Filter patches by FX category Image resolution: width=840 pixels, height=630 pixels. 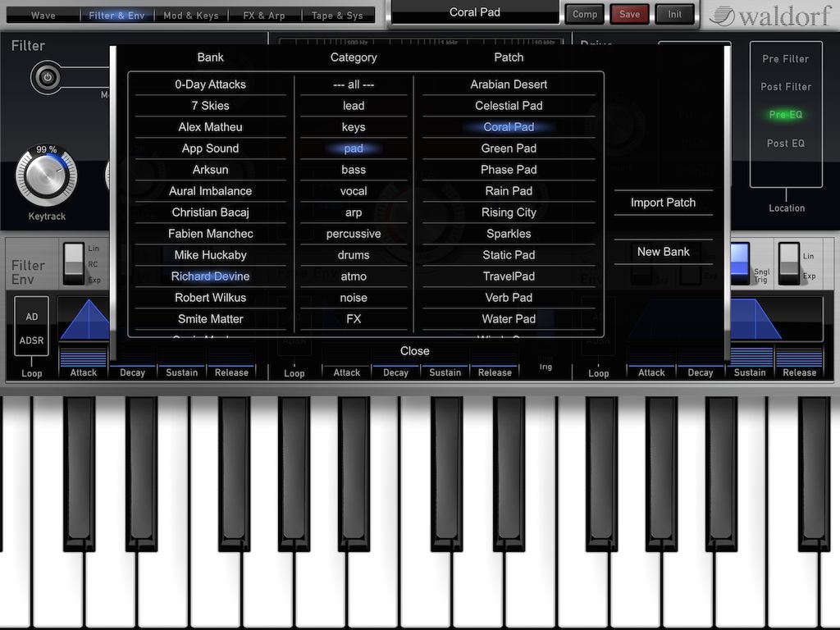coord(354,319)
